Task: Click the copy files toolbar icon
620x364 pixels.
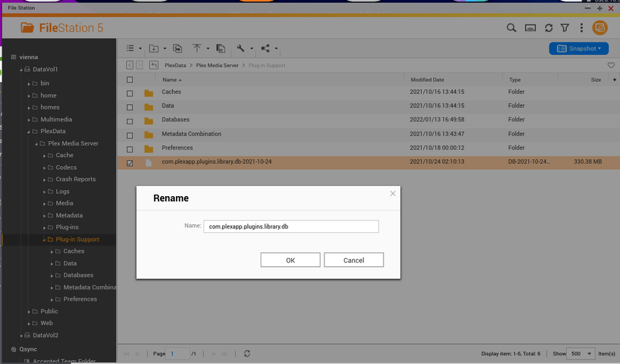Action: (177, 48)
